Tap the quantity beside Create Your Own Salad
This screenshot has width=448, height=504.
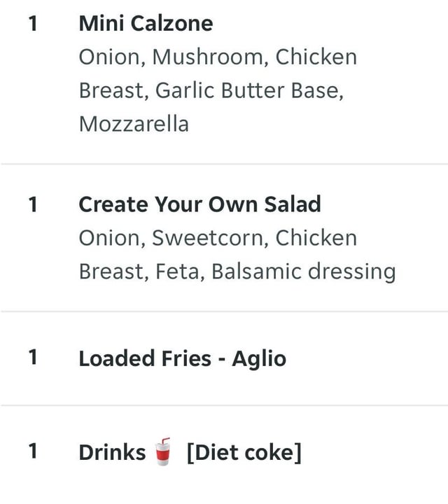[33, 204]
